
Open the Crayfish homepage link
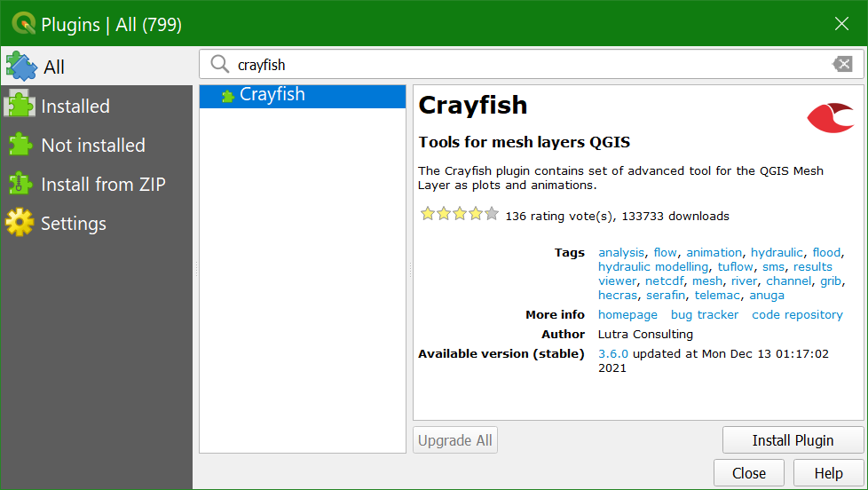[x=627, y=314]
